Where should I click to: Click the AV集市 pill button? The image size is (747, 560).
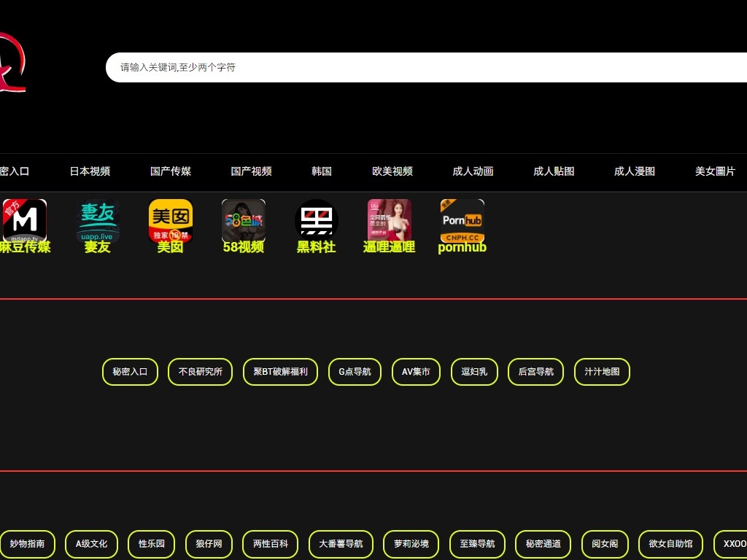tap(416, 372)
